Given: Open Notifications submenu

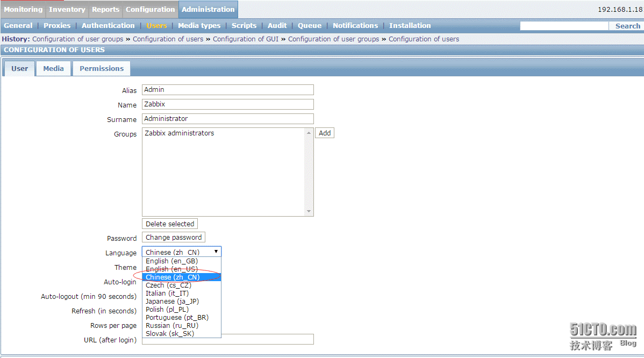Looking at the screenshot, I should pyautogui.click(x=355, y=25).
